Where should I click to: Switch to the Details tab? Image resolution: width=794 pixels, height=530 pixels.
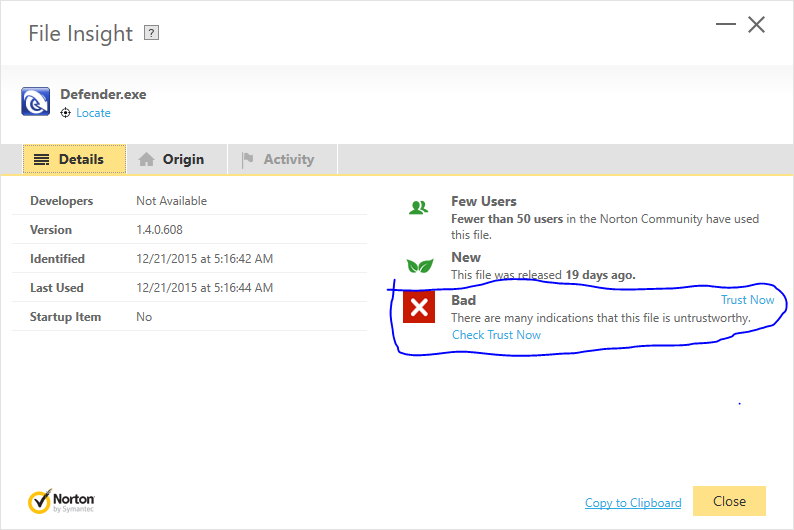coord(74,159)
